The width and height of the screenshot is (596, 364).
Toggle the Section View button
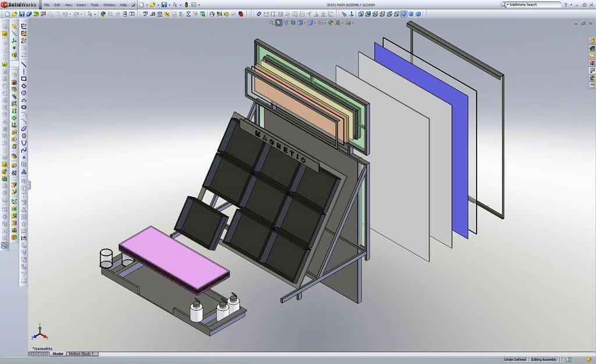pyautogui.click(x=293, y=23)
